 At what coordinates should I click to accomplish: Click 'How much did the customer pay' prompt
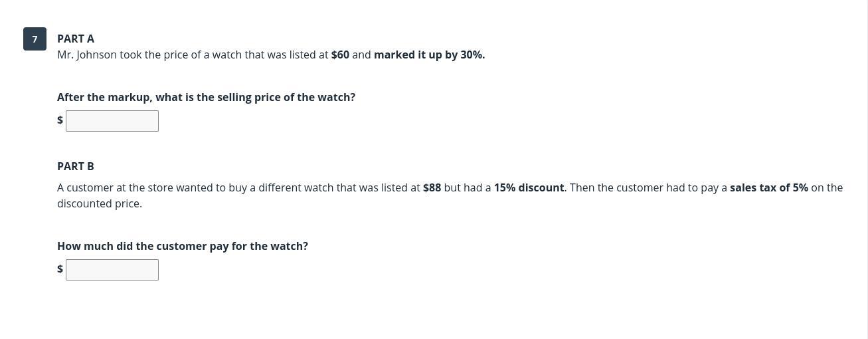click(182, 247)
